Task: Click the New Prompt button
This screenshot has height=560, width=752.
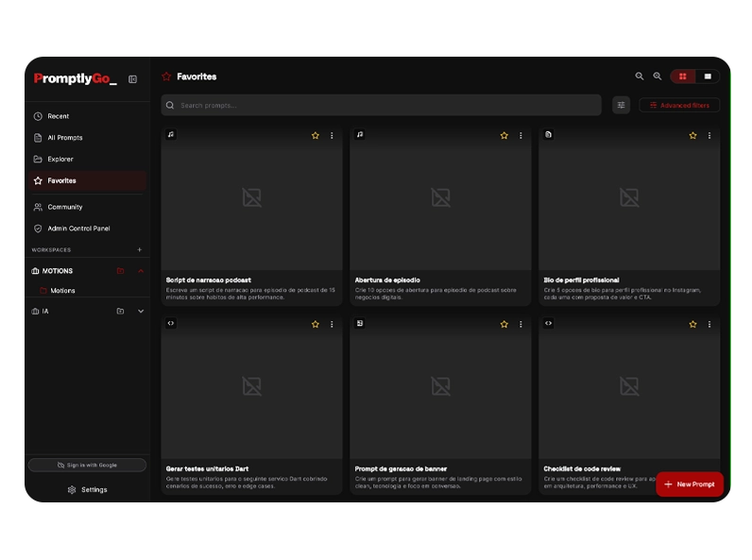Action: (x=690, y=484)
